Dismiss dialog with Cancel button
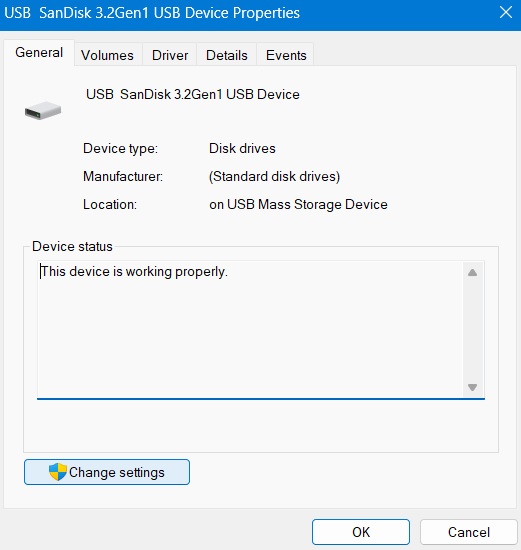521x550 pixels. 469,532
